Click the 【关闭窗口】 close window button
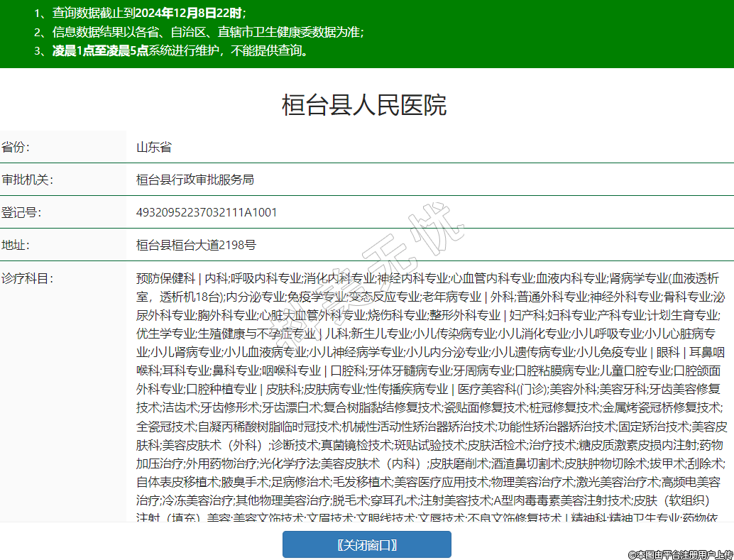The image size is (734, 560). click(x=366, y=544)
